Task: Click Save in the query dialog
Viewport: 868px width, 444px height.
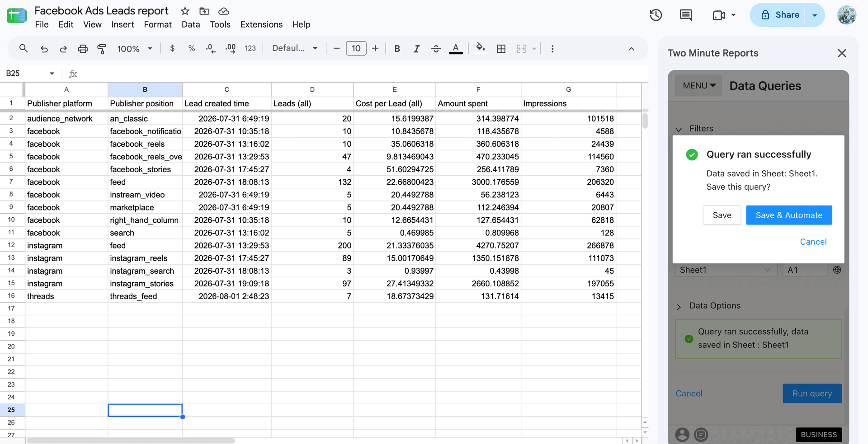Action: [x=722, y=215]
